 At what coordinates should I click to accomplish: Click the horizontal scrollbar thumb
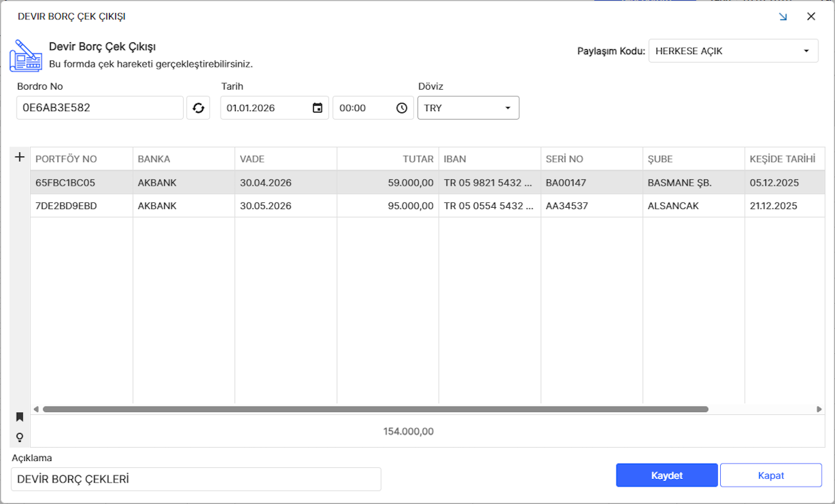(376, 409)
